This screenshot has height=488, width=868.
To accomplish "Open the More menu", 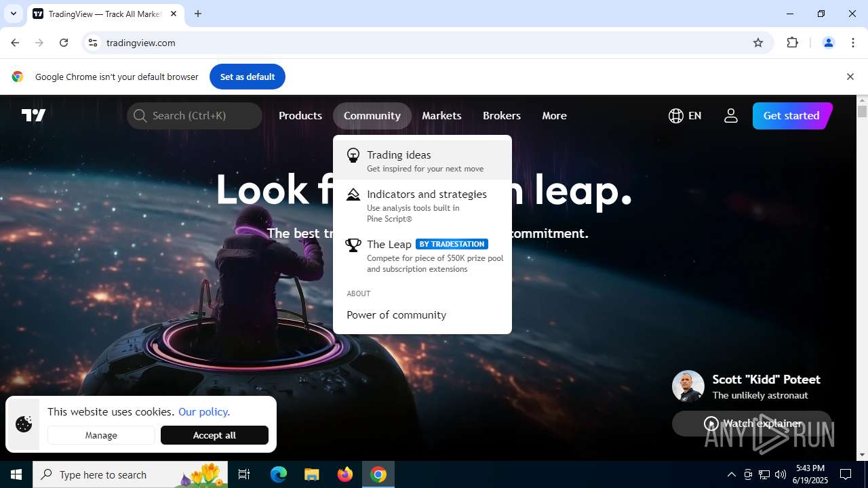I will click(554, 116).
